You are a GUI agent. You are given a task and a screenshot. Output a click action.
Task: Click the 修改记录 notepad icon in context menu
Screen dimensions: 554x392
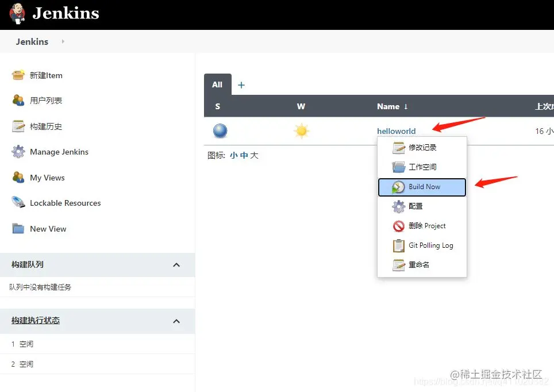pos(398,147)
